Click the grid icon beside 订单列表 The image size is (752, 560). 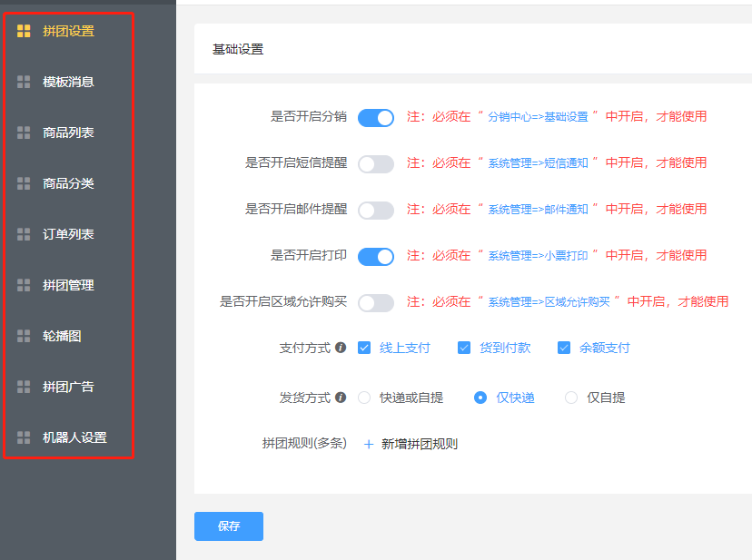pyautogui.click(x=24, y=234)
